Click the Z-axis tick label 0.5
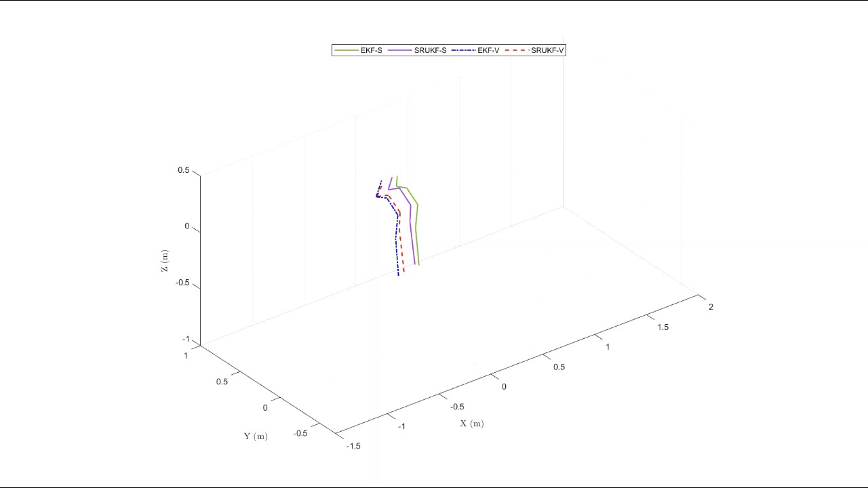The width and height of the screenshot is (868, 488). [x=184, y=170]
